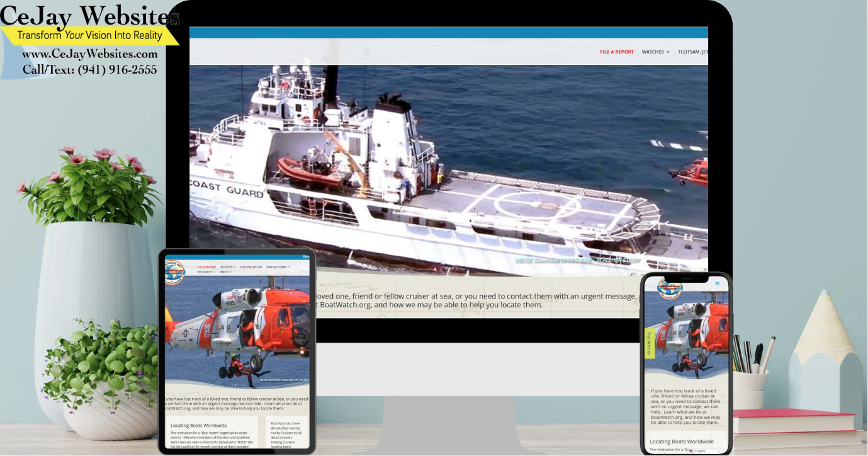Screen dimensions: 868x456
Task: Expand the Top Articles side tab on phone
Action: point(649,343)
